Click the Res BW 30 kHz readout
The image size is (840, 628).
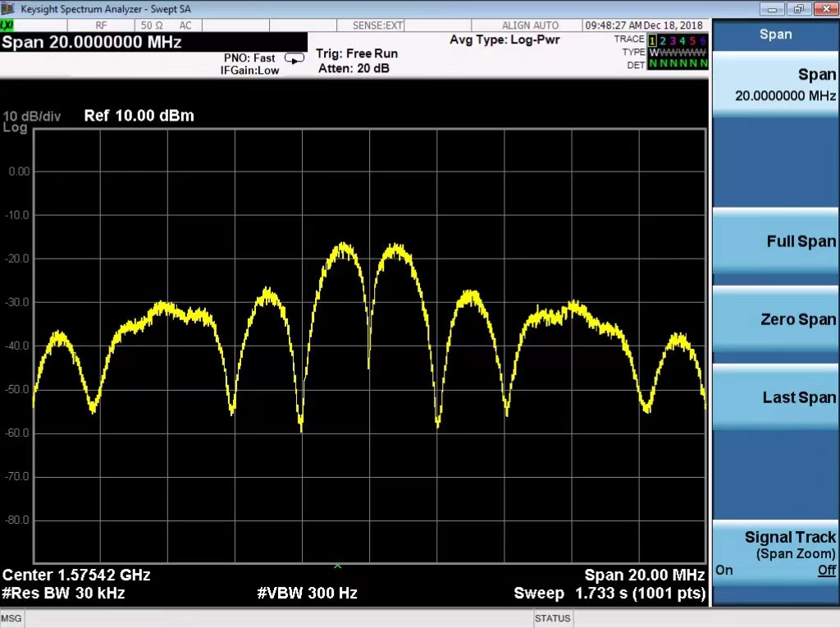(x=64, y=593)
